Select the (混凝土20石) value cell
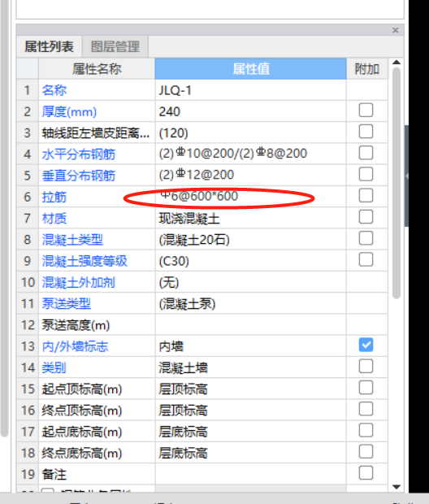The height and width of the screenshot is (504, 429). 250,240
